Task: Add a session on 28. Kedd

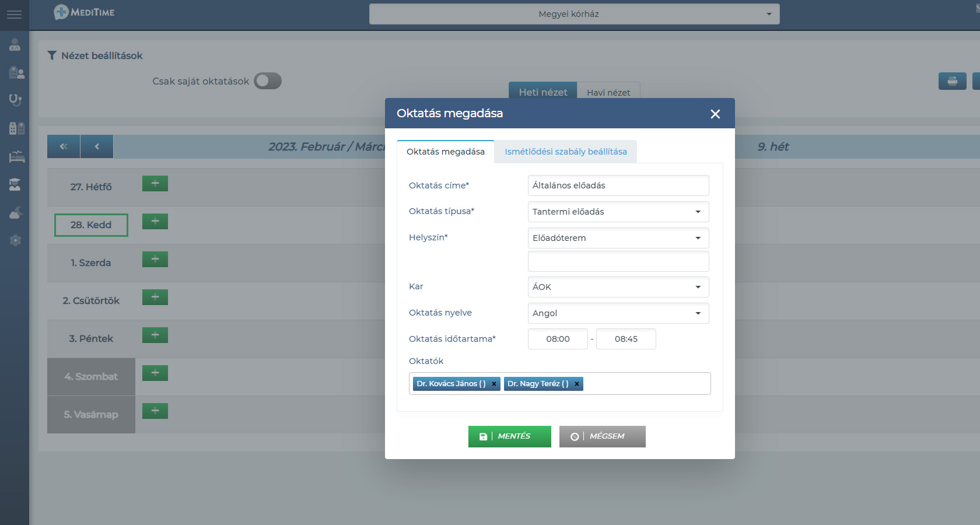Action: point(155,221)
